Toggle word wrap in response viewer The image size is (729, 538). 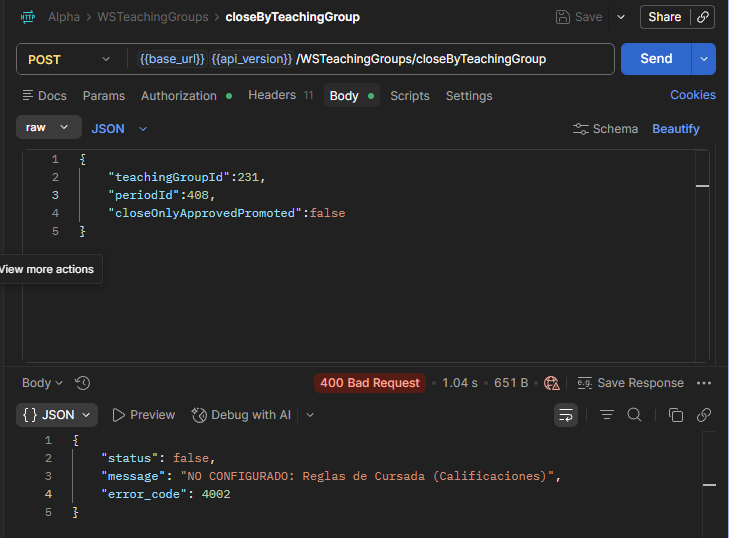point(566,415)
